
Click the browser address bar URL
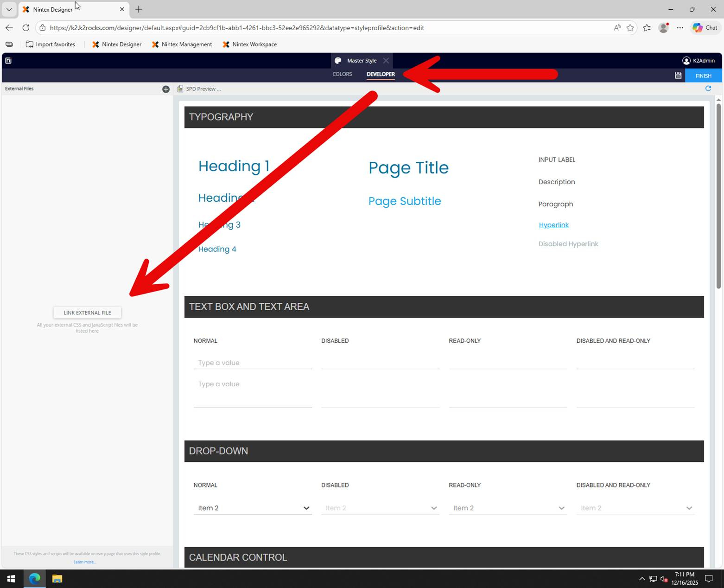point(237,28)
